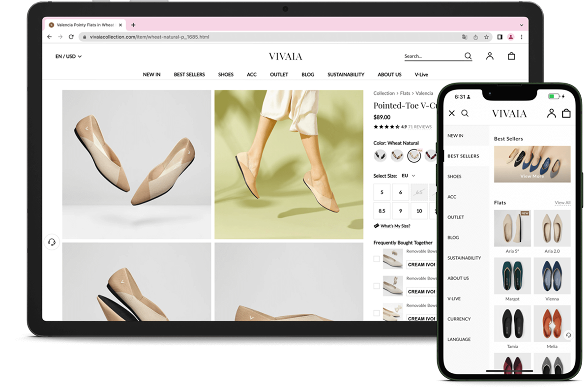
Task: Open the model legs green image
Action: click(x=289, y=164)
